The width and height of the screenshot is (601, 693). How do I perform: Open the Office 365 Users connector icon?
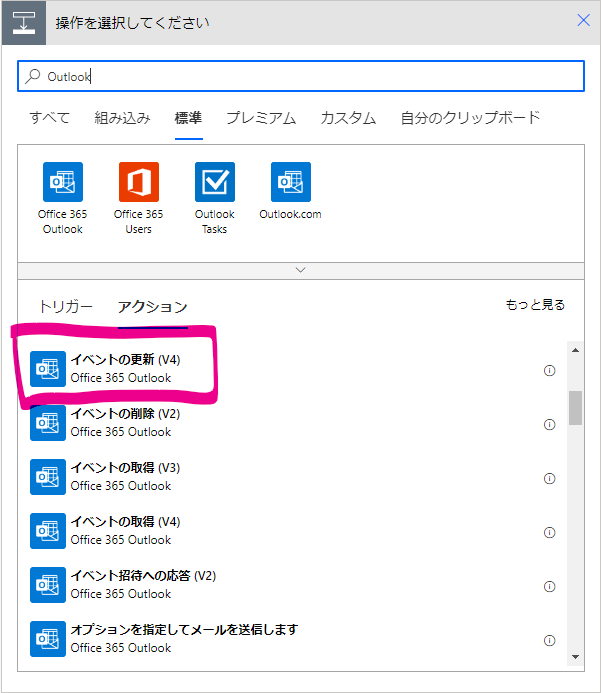(139, 182)
